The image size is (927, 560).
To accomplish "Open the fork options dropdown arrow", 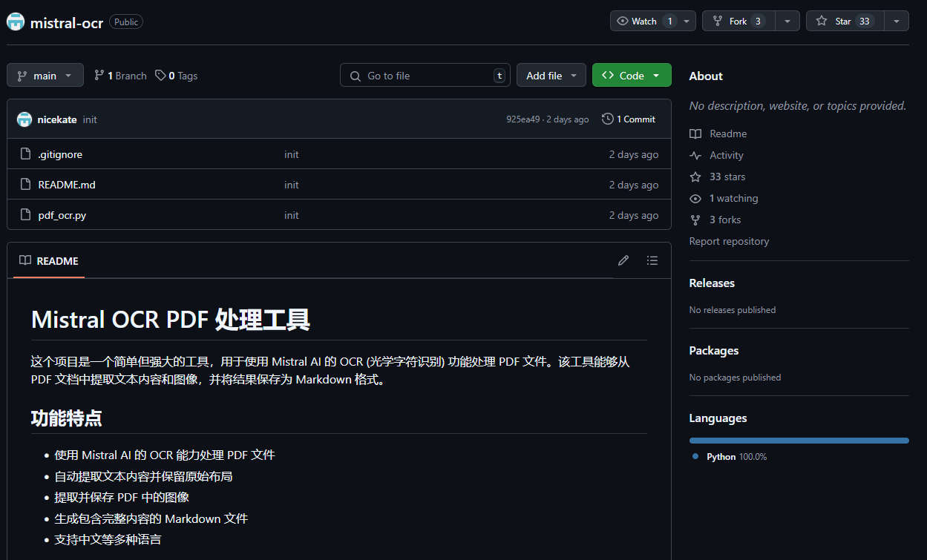I will coord(787,21).
